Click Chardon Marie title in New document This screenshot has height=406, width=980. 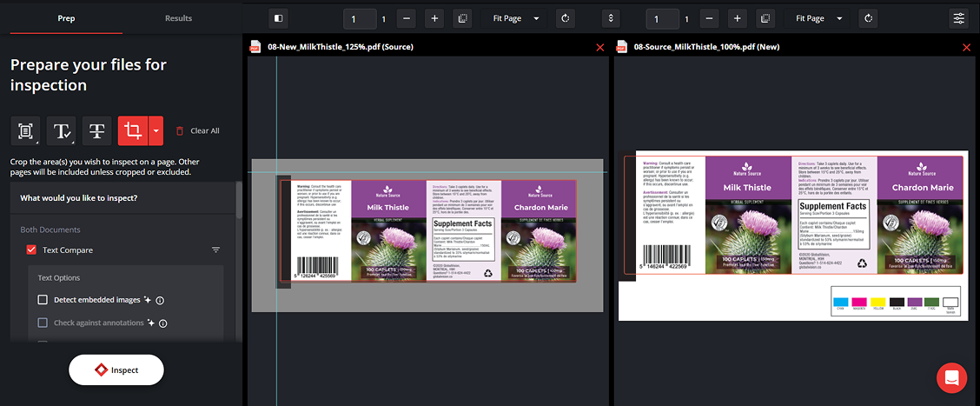pyautogui.click(x=923, y=188)
